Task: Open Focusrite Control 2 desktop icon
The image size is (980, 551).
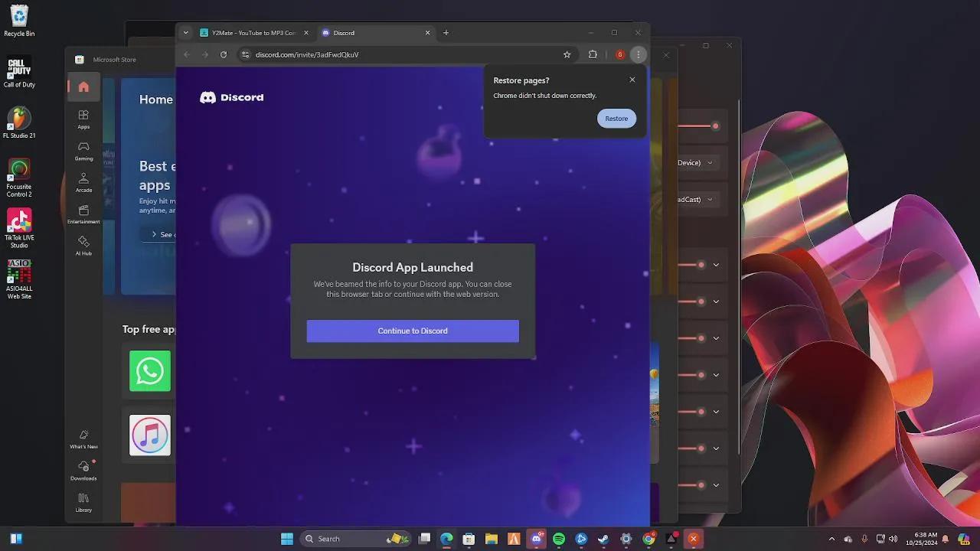Action: point(19,178)
